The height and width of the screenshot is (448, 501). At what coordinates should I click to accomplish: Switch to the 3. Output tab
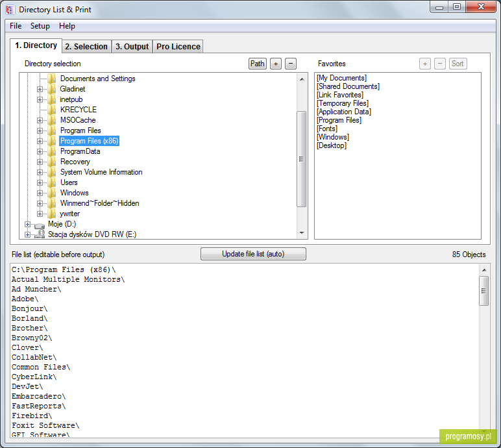click(132, 47)
